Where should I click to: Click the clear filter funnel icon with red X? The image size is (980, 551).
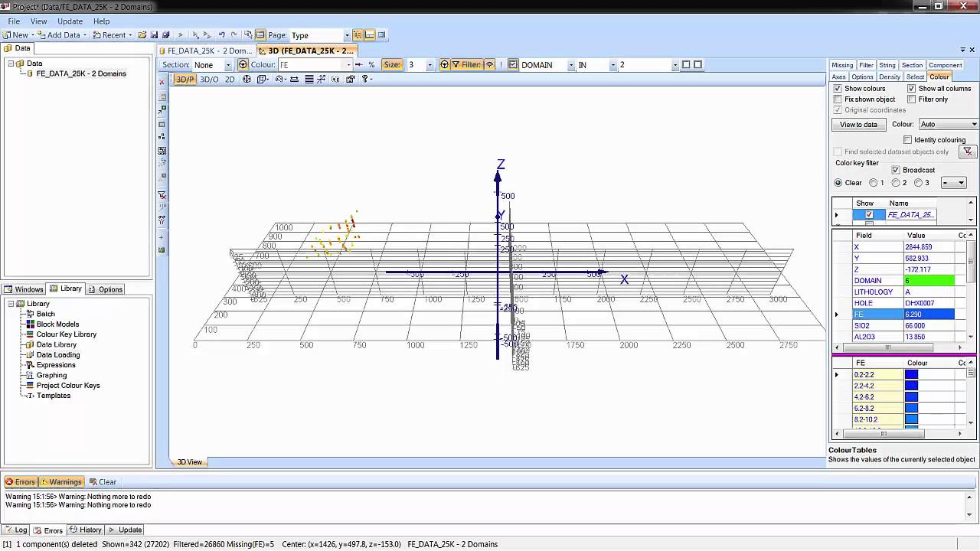162,196
